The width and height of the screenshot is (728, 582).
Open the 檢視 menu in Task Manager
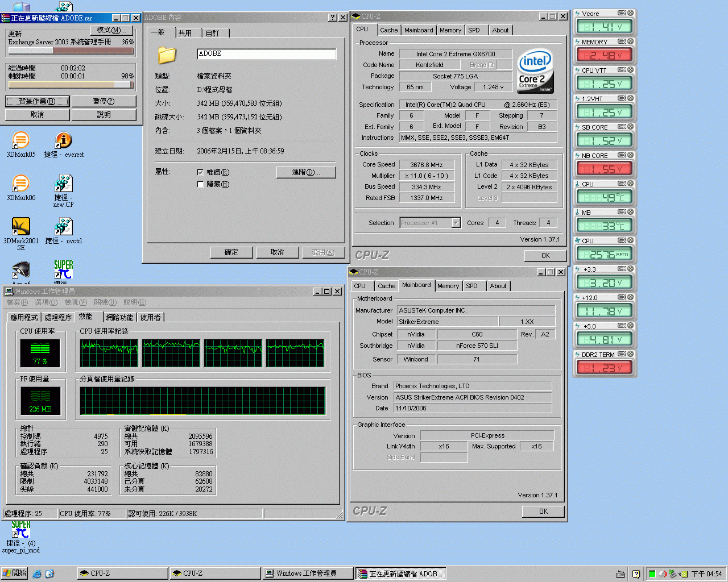(75, 302)
